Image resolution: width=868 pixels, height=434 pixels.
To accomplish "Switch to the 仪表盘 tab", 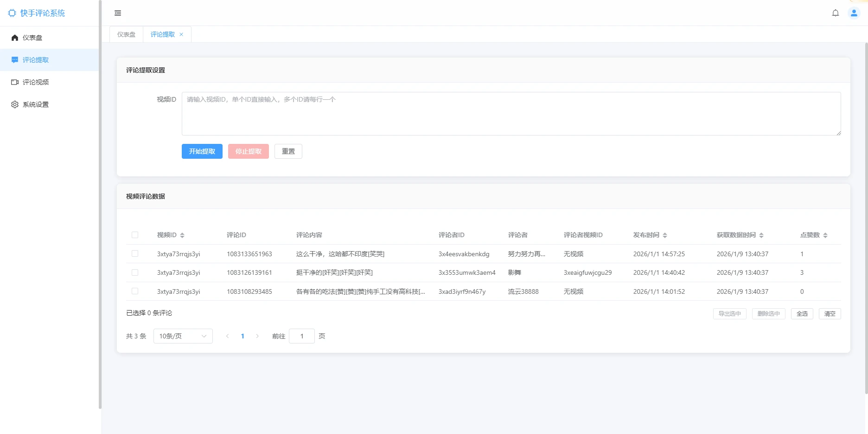I will click(x=126, y=34).
